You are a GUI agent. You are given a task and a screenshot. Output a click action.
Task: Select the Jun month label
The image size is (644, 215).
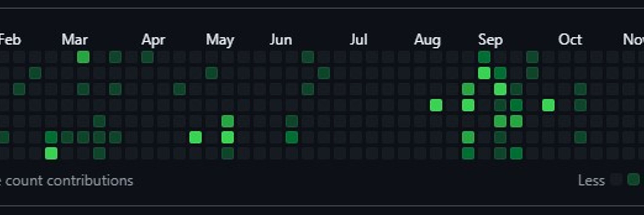(281, 40)
